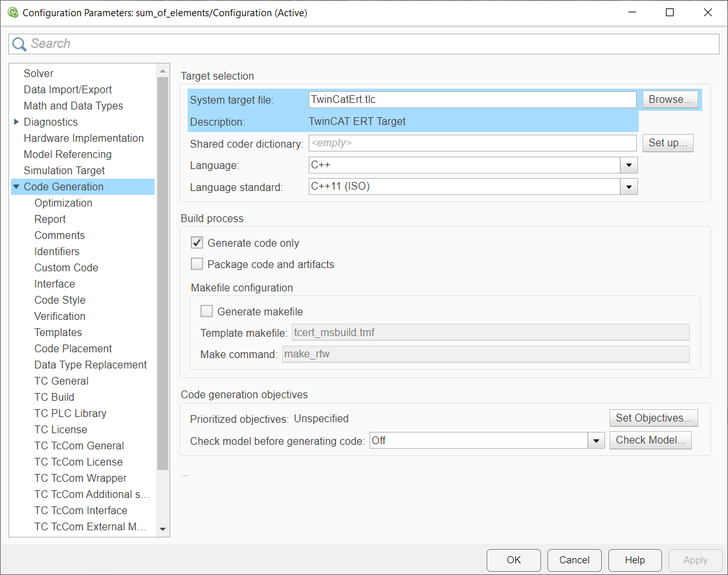This screenshot has height=575, width=728.
Task: Select TC TcCom Wrapper pane
Action: point(80,478)
